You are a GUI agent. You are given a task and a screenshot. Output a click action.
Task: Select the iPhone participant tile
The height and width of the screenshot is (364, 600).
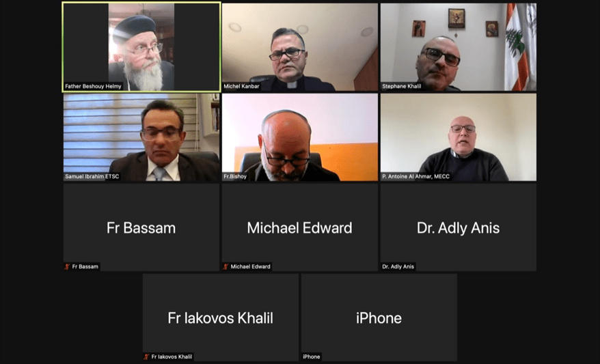click(x=379, y=318)
